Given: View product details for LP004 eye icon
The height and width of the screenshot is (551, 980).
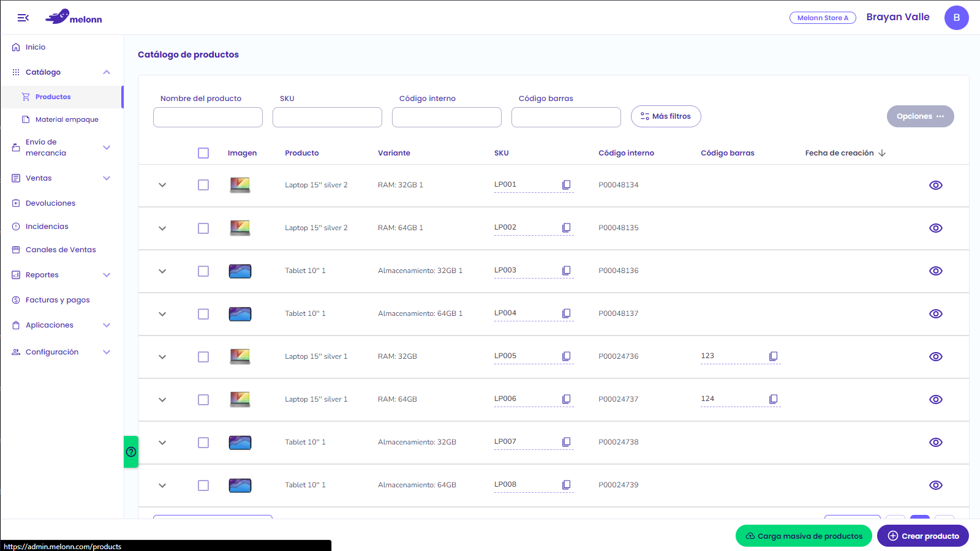Looking at the screenshot, I should [936, 313].
